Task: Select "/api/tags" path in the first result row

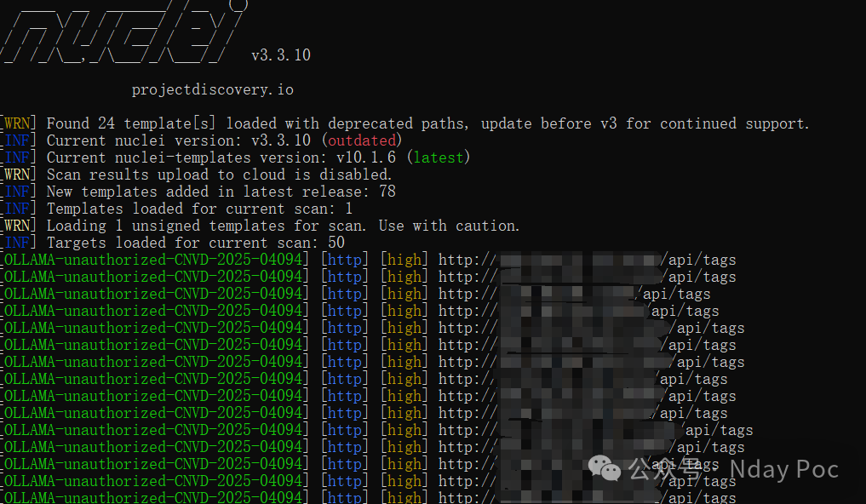Action: [x=698, y=260]
